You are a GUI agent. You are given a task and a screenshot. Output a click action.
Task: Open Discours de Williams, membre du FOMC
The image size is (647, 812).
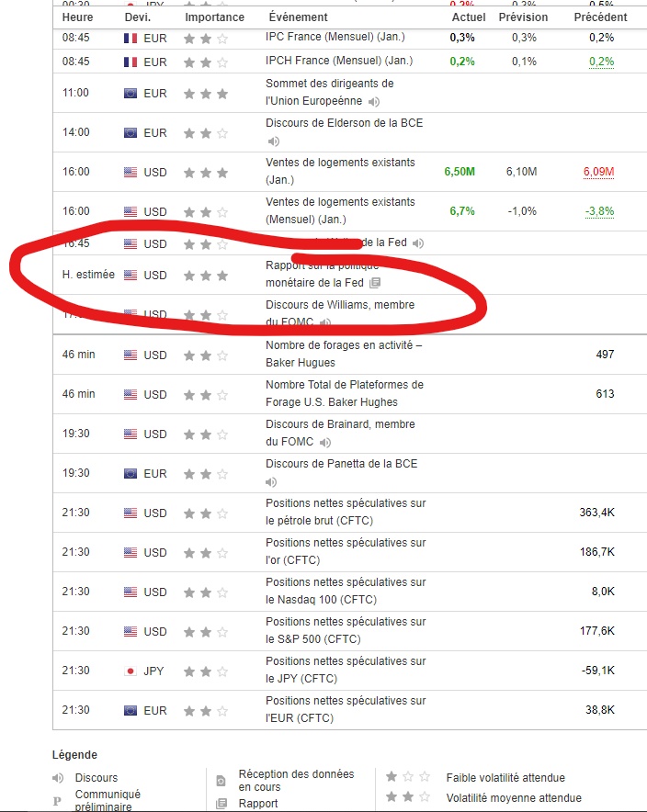coord(340,313)
